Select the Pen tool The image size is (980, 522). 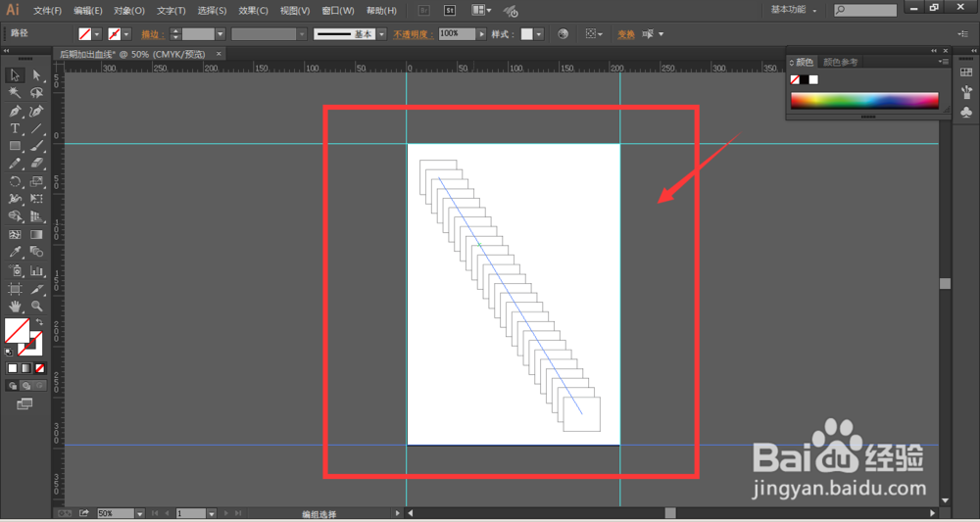point(15,111)
